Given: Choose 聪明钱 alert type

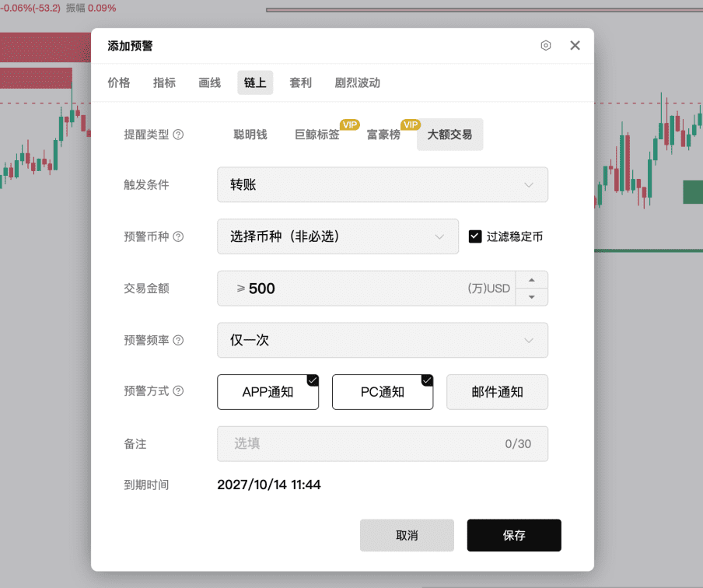Looking at the screenshot, I should coord(250,135).
